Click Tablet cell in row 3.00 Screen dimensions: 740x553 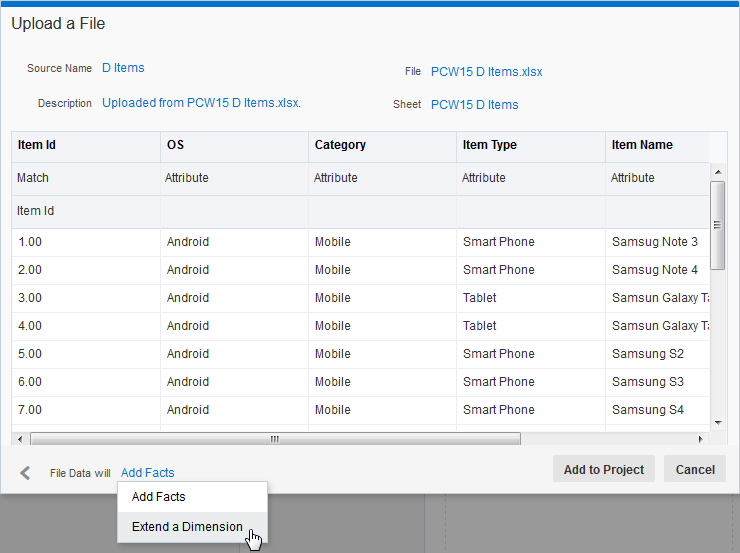(531, 298)
